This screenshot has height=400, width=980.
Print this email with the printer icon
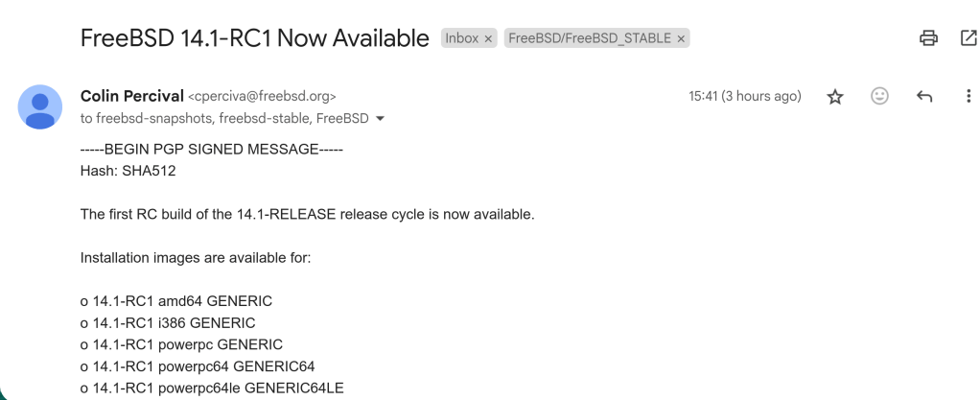(927, 39)
